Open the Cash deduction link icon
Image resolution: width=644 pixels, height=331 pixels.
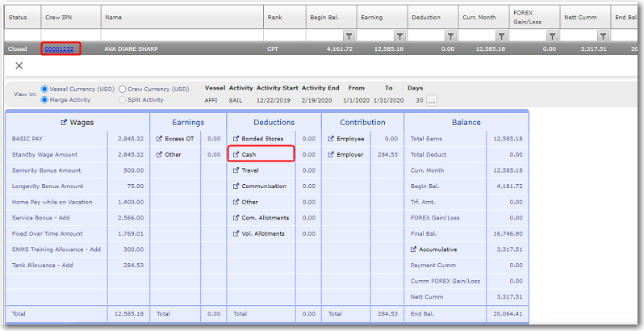click(x=236, y=154)
